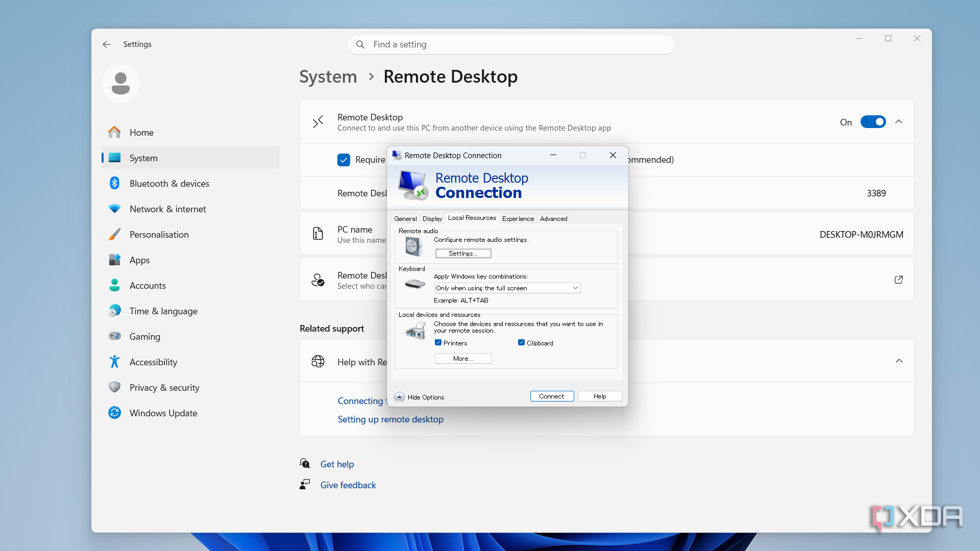Click the Privacy & security shield icon
Screen dimensions: 980x551
(114, 387)
